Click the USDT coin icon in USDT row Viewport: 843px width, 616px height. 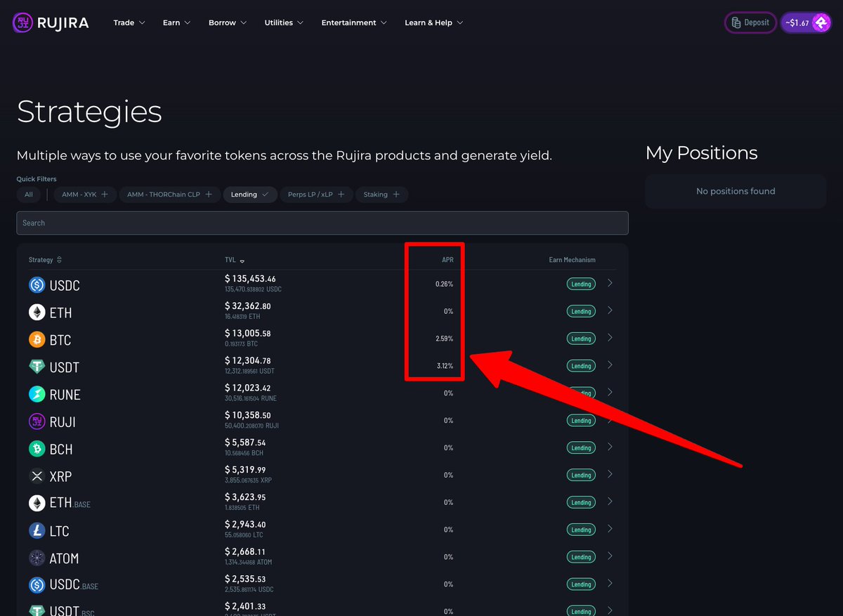[37, 367]
